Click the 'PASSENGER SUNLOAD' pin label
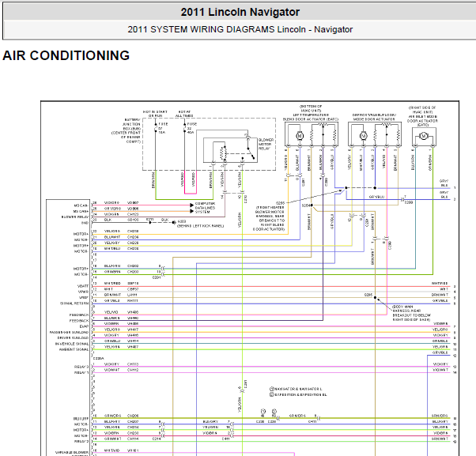Screen dimensions: 476x456 point(70,332)
